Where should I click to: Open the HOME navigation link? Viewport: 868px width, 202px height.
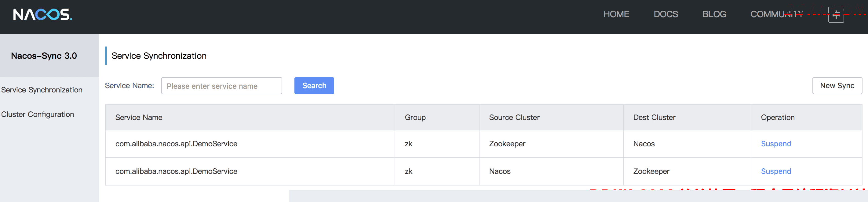(616, 14)
